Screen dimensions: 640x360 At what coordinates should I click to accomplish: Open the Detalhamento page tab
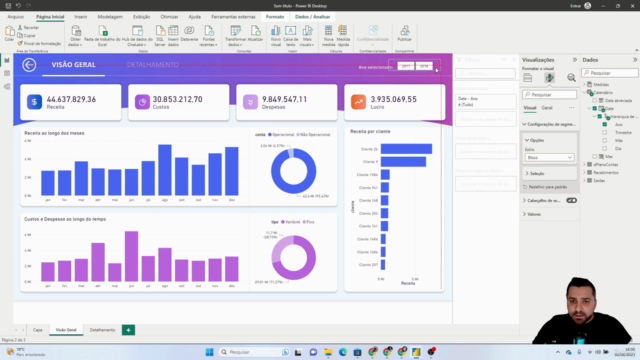click(x=102, y=330)
